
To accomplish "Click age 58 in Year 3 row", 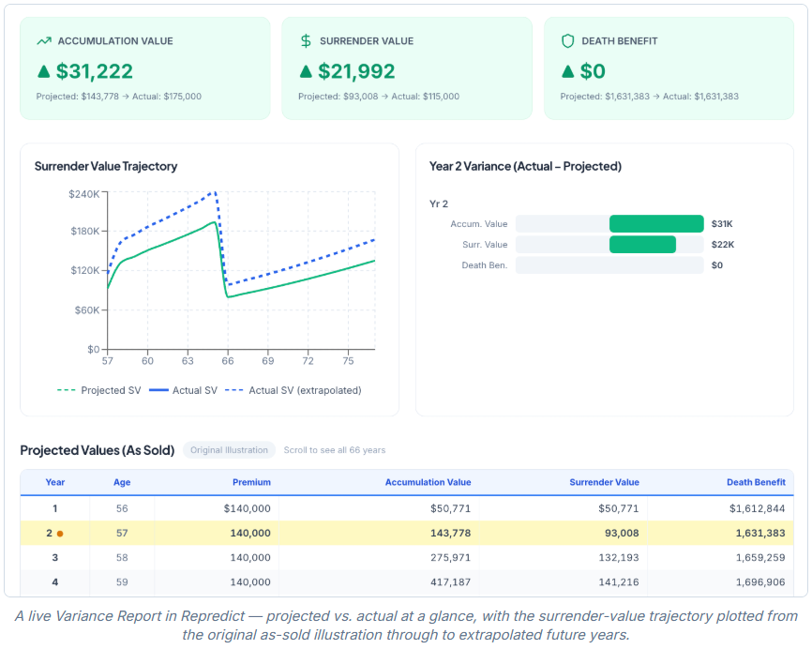I will [122, 558].
